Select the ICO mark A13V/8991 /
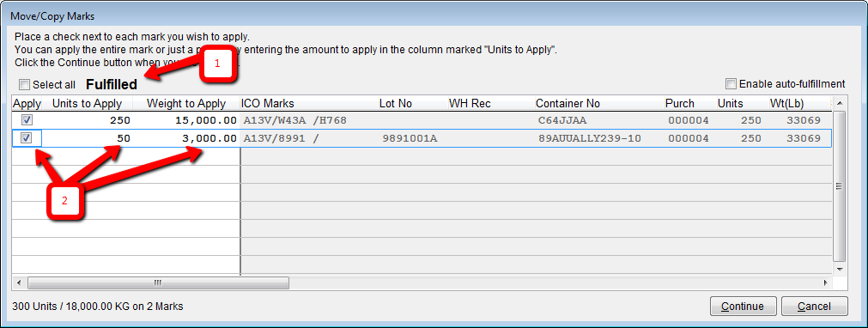 (282, 138)
